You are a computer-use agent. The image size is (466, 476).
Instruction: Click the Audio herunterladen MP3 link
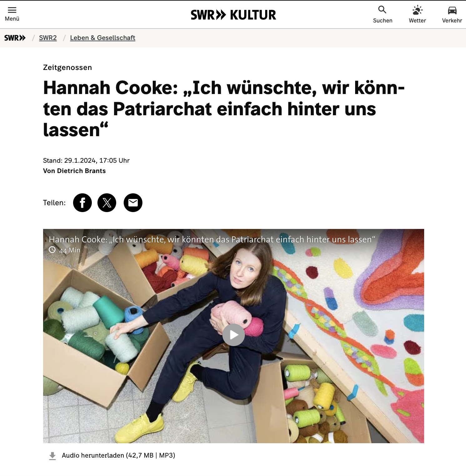(x=118, y=455)
